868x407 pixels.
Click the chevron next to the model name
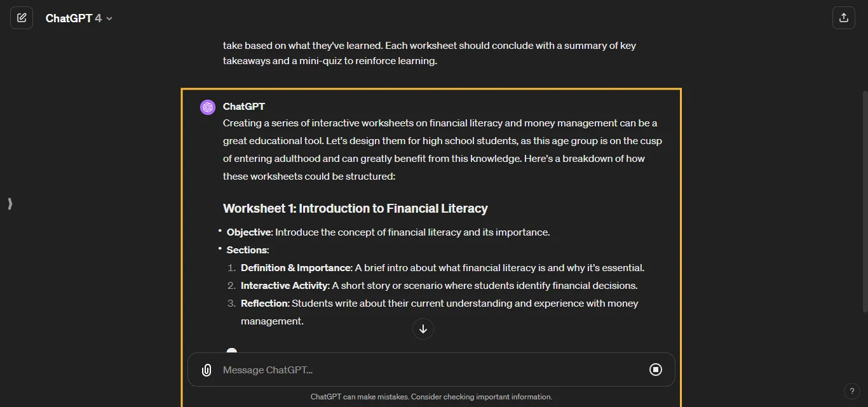tap(109, 18)
